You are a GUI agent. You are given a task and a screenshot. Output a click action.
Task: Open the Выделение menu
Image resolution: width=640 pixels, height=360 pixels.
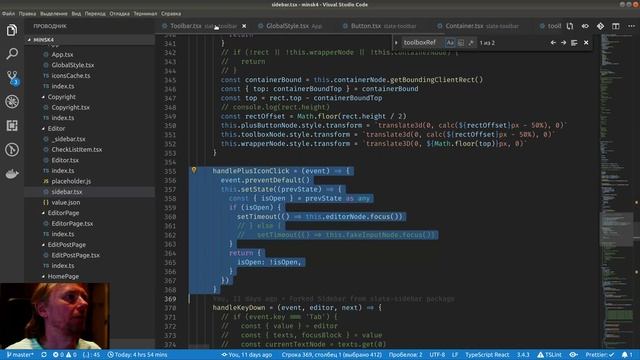[54, 13]
